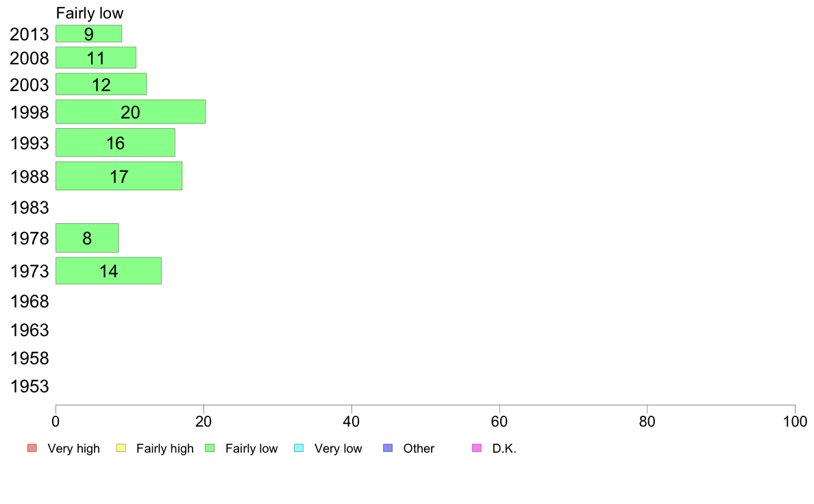
Task: Click the Fairly low chart title
Action: coord(90,13)
